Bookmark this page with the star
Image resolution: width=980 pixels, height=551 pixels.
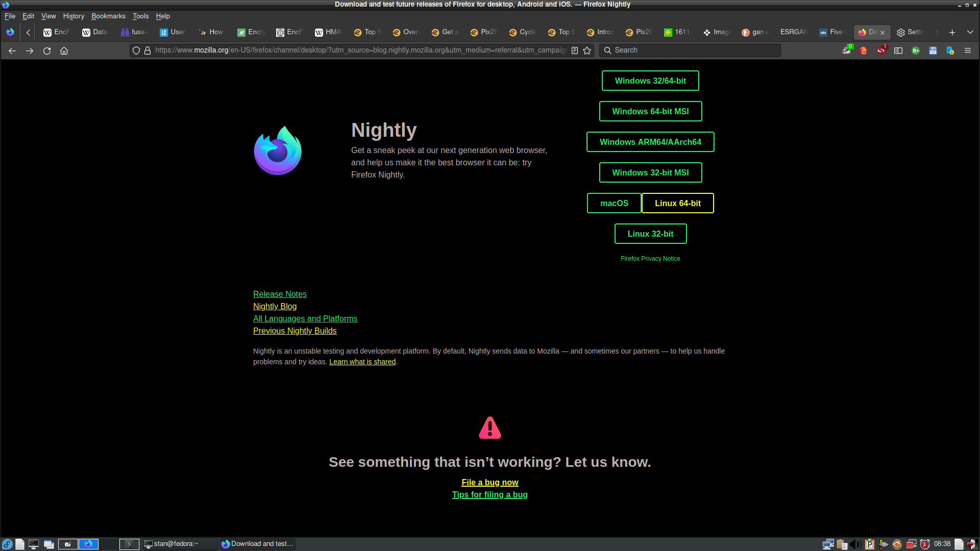[587, 51]
